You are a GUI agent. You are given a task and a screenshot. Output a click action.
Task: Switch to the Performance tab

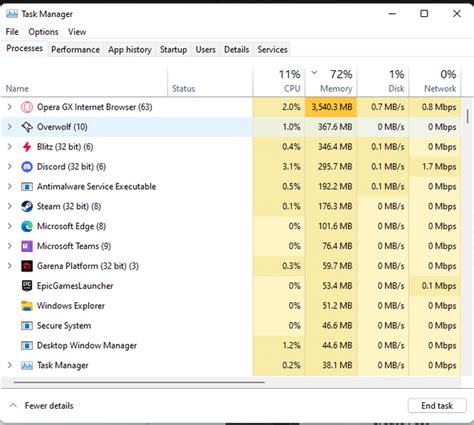[x=75, y=50]
